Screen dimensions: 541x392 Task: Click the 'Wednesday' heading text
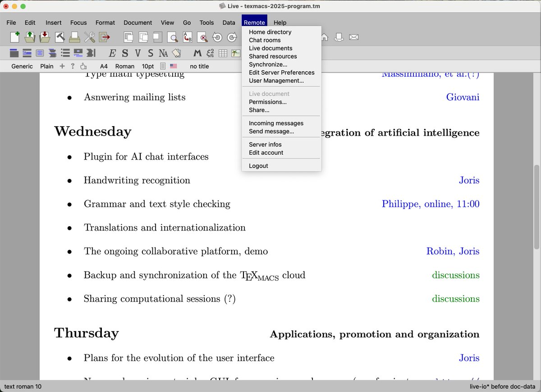click(x=92, y=132)
